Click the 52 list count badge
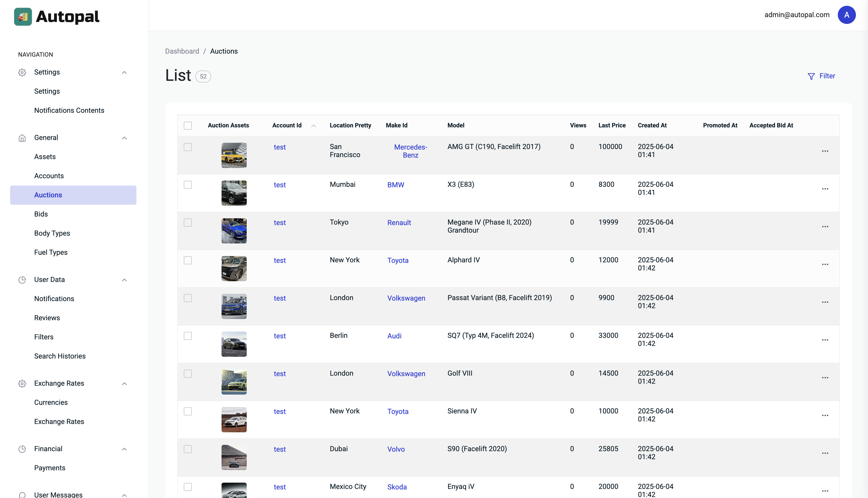The width and height of the screenshot is (868, 498). [203, 76]
